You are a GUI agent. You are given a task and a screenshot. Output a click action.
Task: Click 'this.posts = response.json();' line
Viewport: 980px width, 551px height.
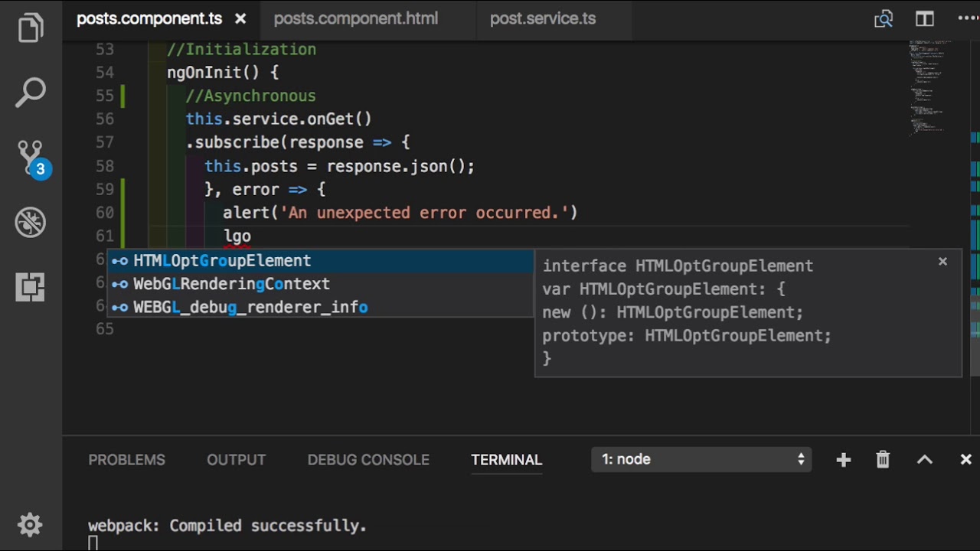(x=339, y=166)
